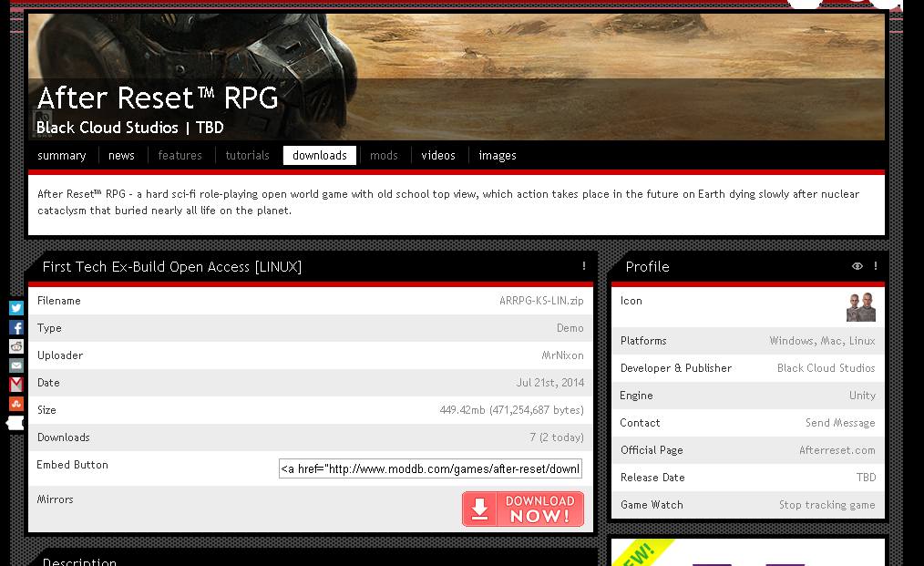This screenshot has height=566, width=924.
Task: Share page via the Reddit icon
Action: 15,346
